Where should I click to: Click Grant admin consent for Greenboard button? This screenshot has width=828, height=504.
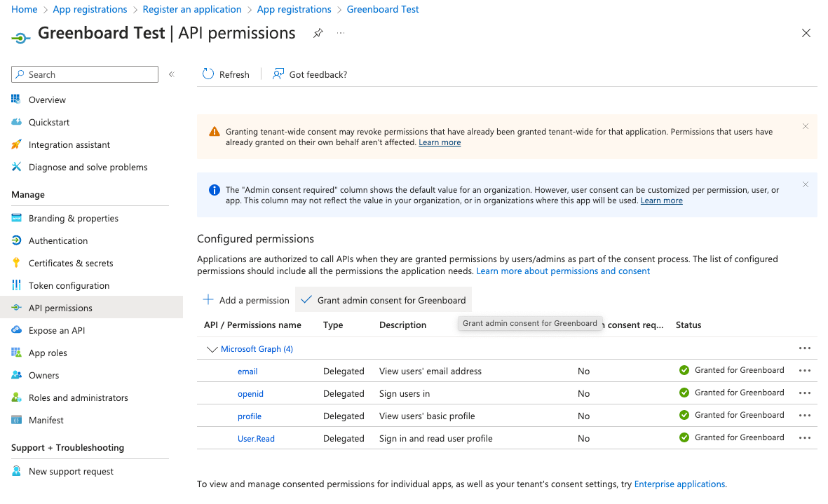[384, 300]
